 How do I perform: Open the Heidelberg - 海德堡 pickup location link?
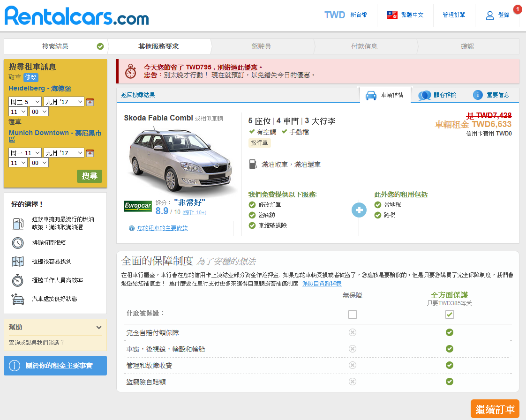click(40, 88)
